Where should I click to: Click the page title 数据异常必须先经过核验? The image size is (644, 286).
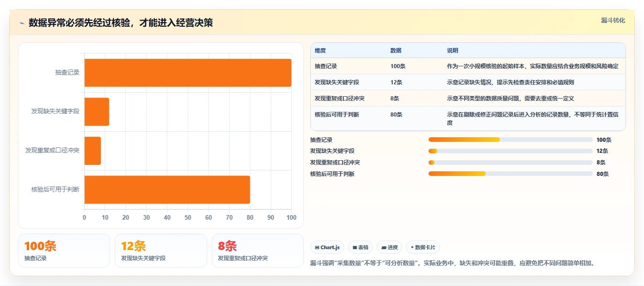click(x=121, y=23)
